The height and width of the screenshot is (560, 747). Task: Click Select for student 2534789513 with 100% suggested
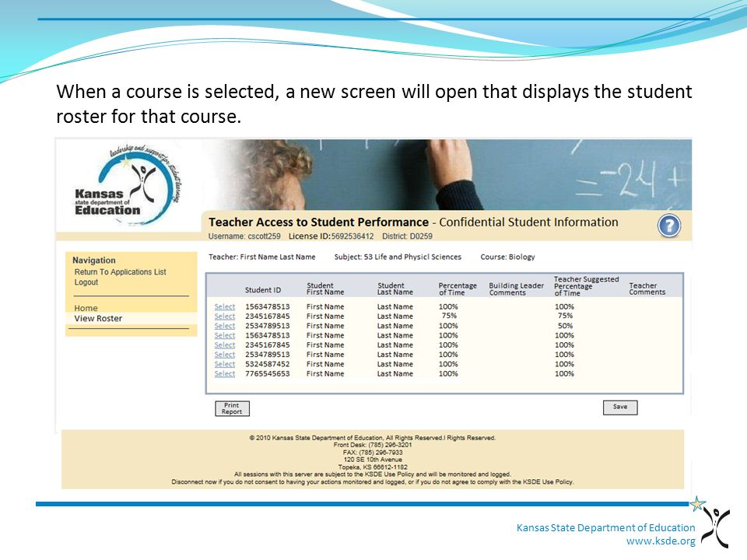224,355
